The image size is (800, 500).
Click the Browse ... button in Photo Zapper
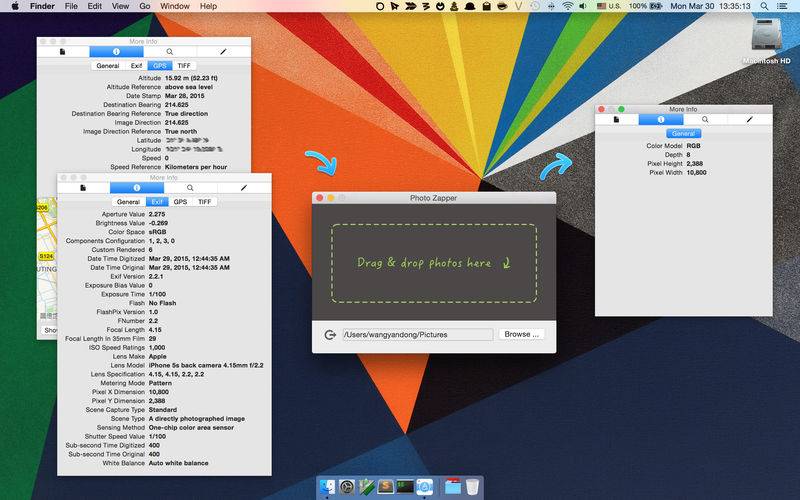pyautogui.click(x=521, y=334)
